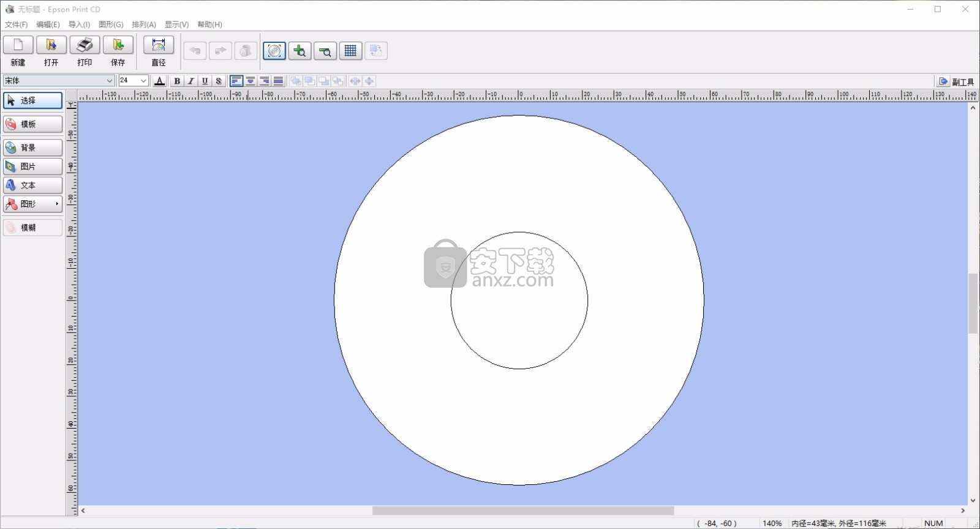Click the NUM status indicator
Screen dimensions: 980x529
pos(933,523)
